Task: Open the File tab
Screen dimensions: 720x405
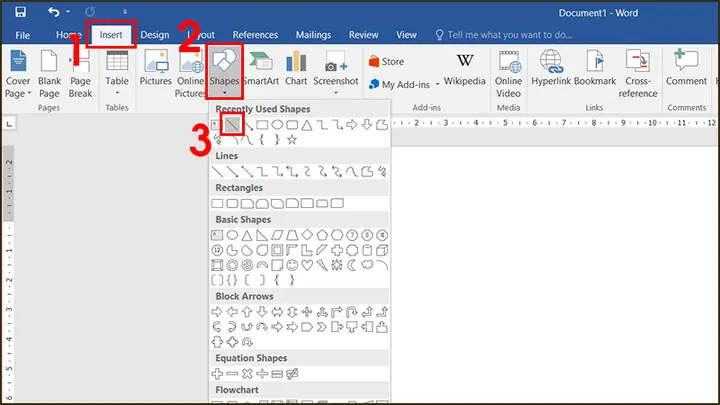Action: coord(22,35)
